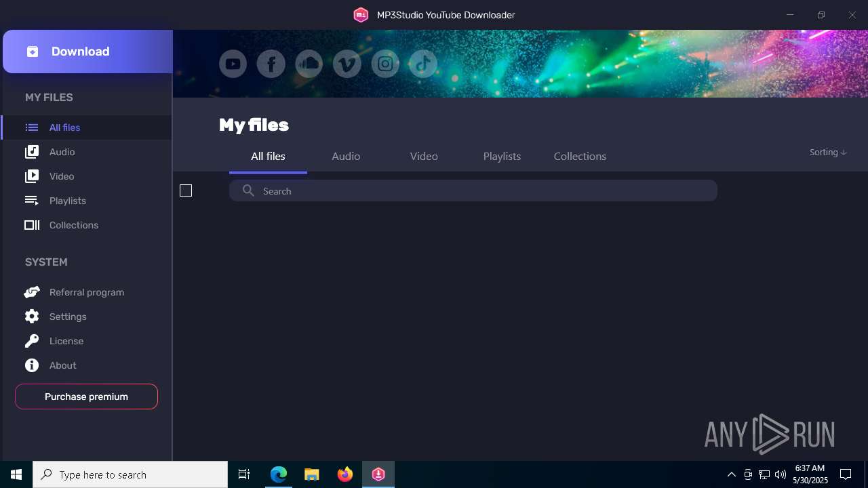Click the taskbar search box
The image size is (868, 488).
(x=130, y=474)
